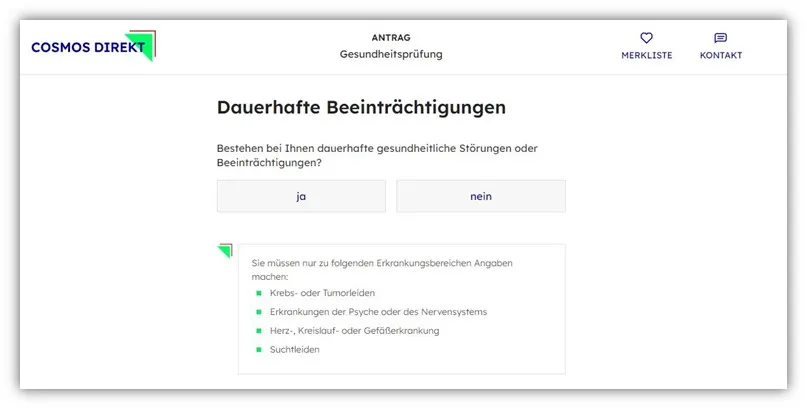
Task: Click the 'ANTRAG' header text
Action: 391,38
